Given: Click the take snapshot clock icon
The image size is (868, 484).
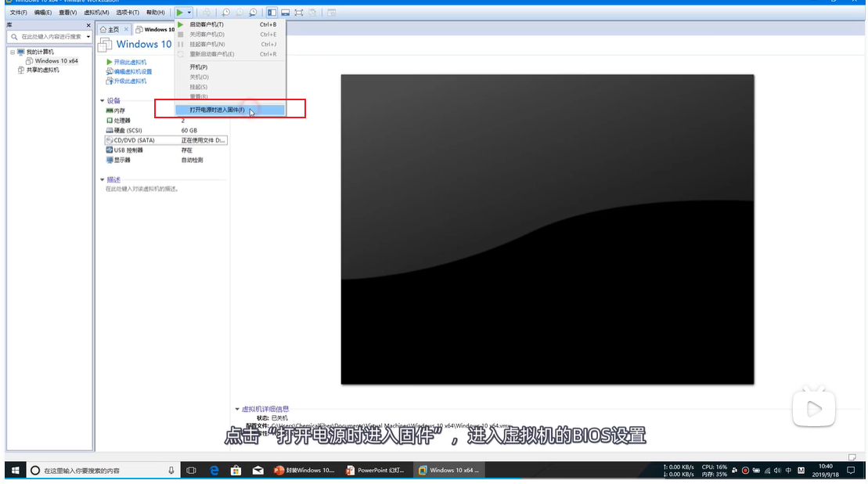Looking at the screenshot, I should (226, 13).
